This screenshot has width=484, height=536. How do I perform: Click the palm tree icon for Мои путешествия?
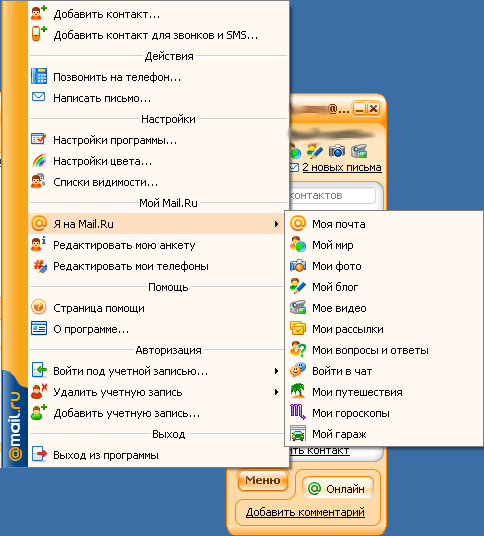pyautogui.click(x=298, y=392)
